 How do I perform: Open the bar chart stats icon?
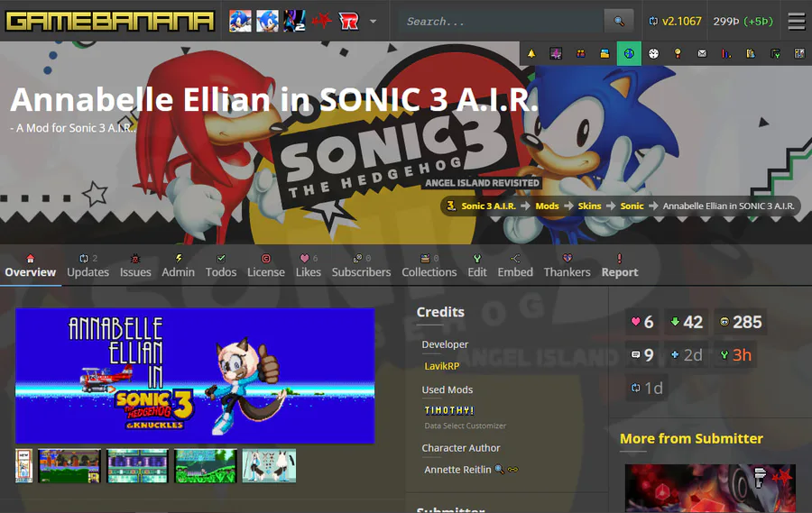[726, 54]
